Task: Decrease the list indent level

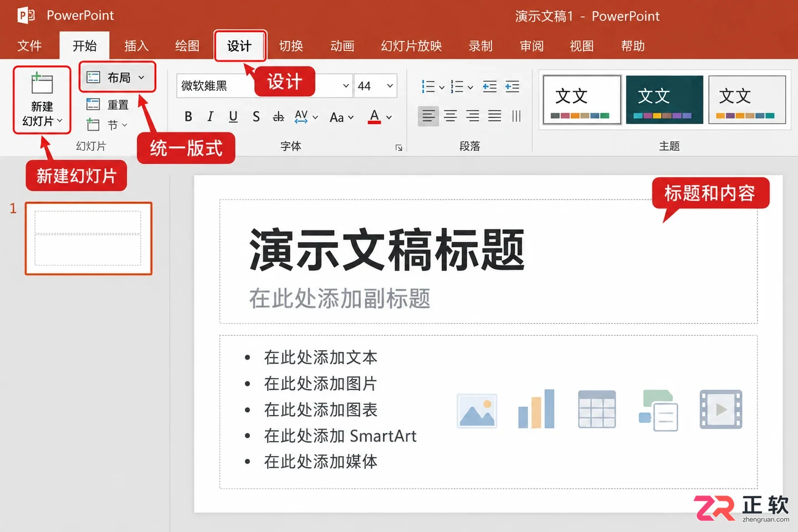Action: [489, 86]
